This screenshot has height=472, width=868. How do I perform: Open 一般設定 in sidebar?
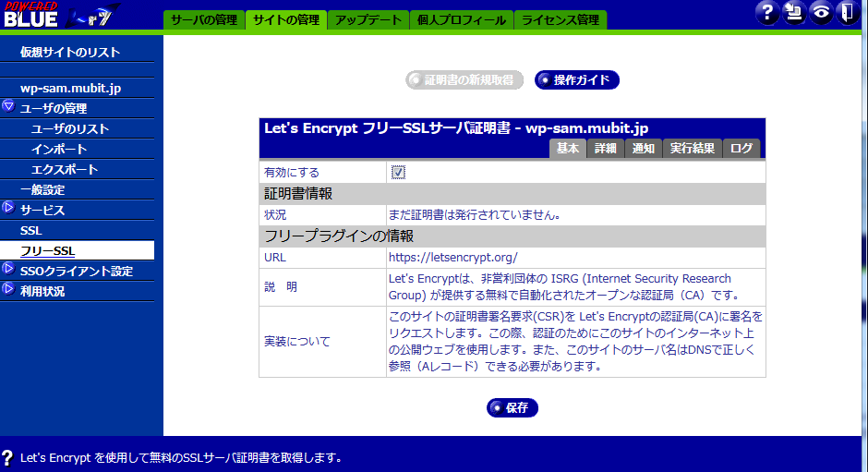point(42,190)
